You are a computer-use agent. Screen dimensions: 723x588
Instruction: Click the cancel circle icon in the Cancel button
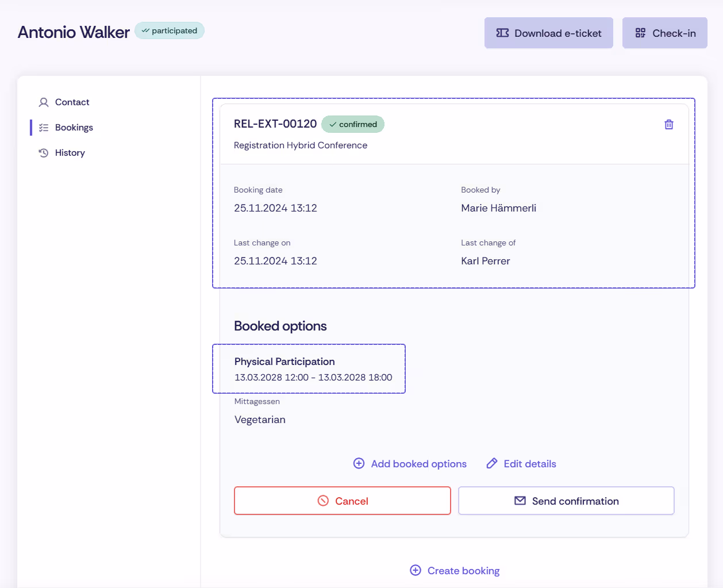click(x=324, y=500)
